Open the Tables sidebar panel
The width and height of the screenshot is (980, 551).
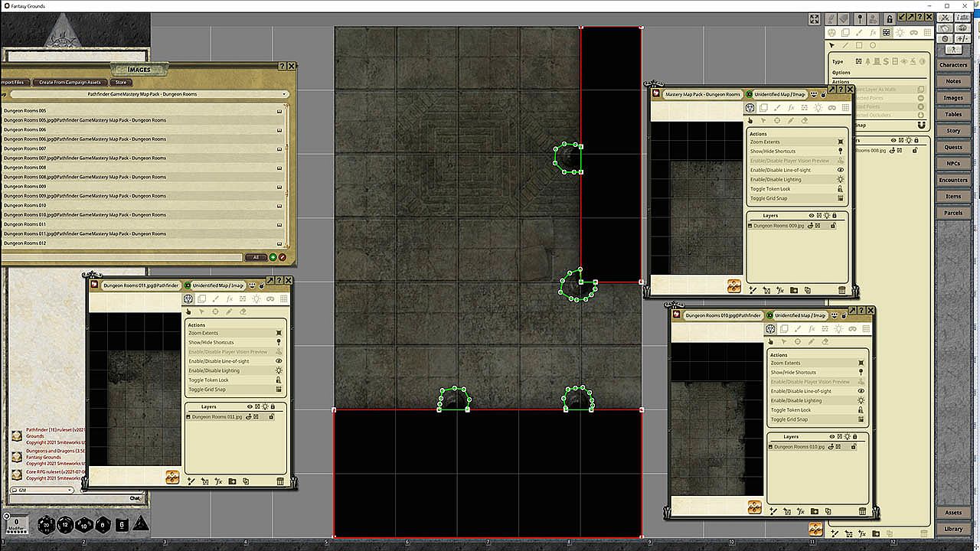(x=953, y=114)
